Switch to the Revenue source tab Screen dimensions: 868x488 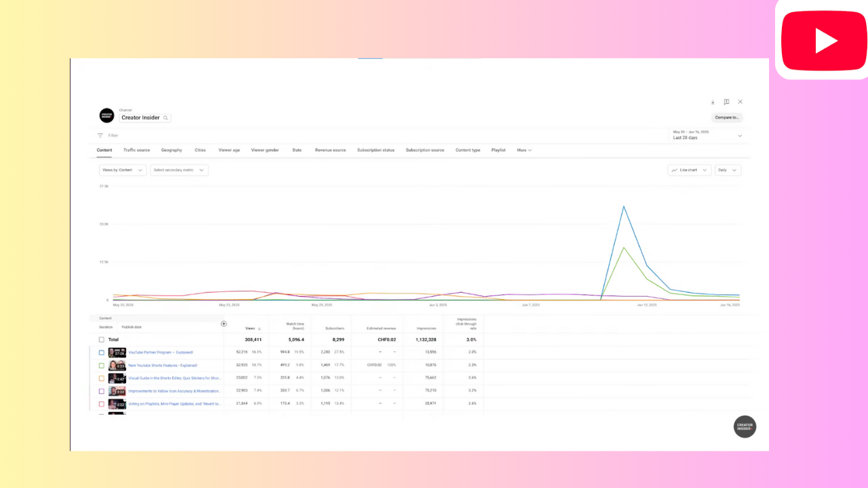(x=330, y=150)
